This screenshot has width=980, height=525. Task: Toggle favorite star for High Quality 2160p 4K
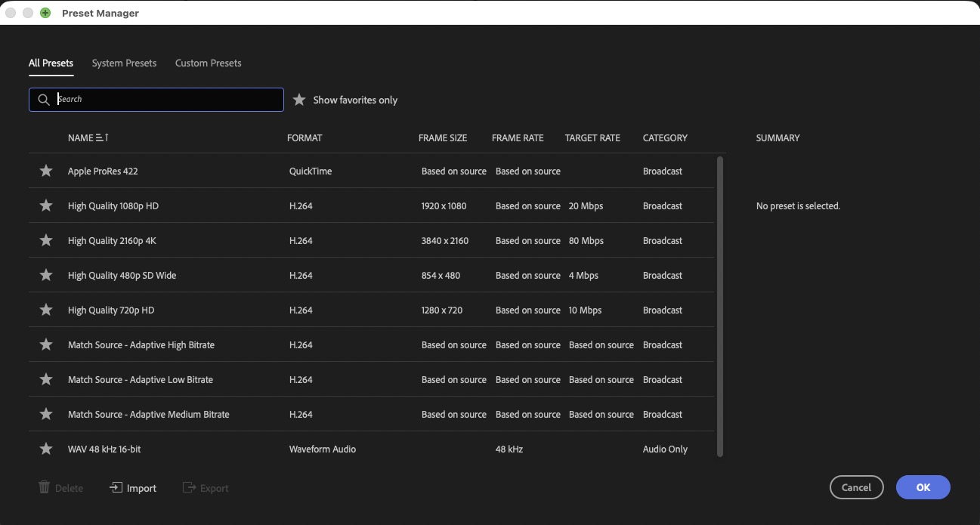(46, 240)
